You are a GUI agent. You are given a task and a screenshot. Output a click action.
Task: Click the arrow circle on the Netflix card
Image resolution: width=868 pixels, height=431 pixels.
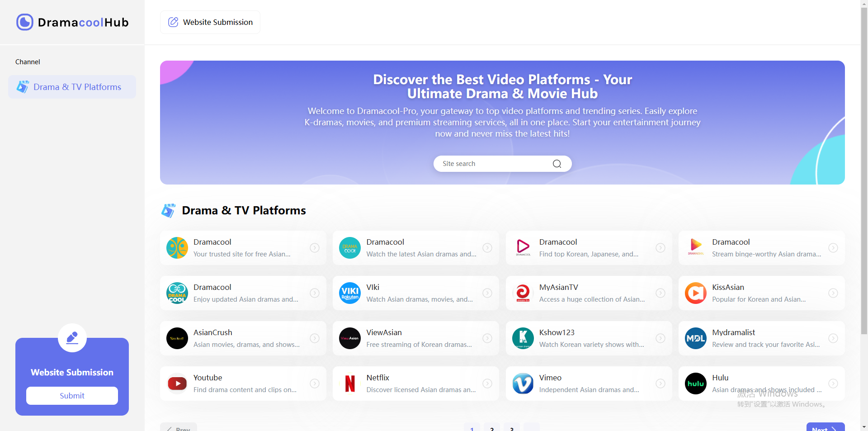(x=487, y=384)
